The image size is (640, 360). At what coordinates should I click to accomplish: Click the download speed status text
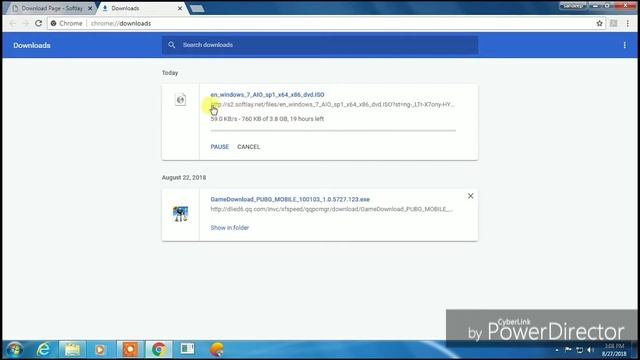[267, 119]
